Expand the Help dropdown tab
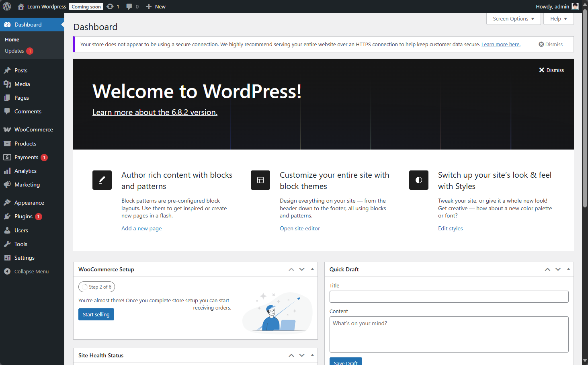The width and height of the screenshot is (588, 365). [558, 19]
